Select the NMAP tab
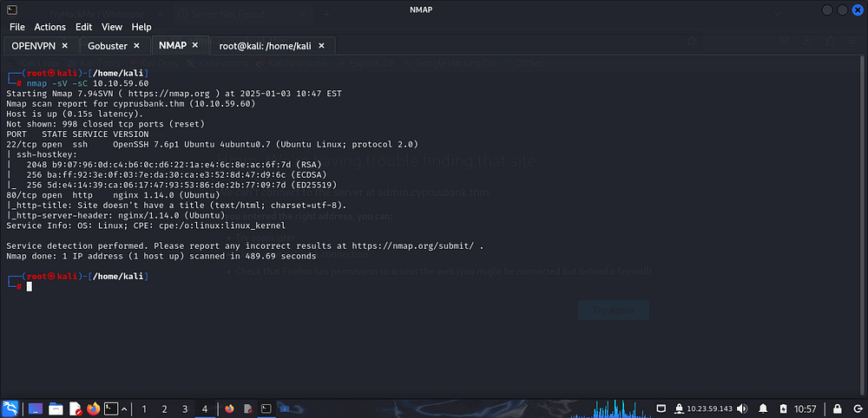The height and width of the screenshot is (418, 868). 172,45
